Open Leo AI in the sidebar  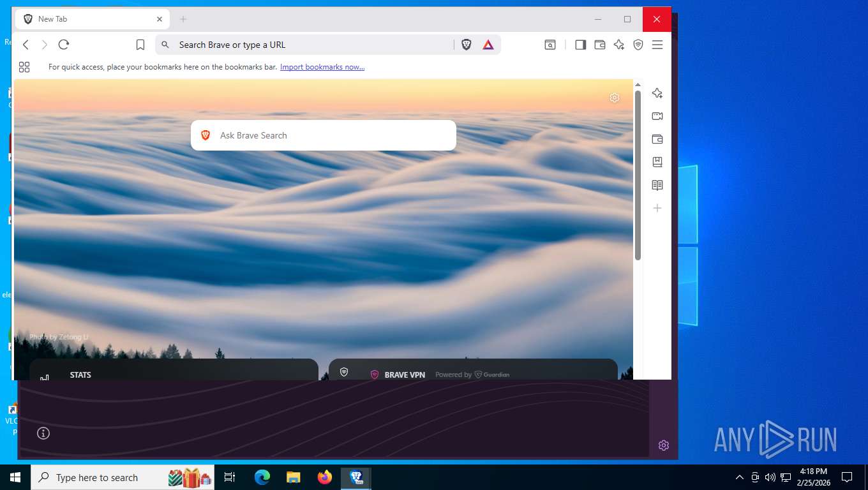pos(657,93)
